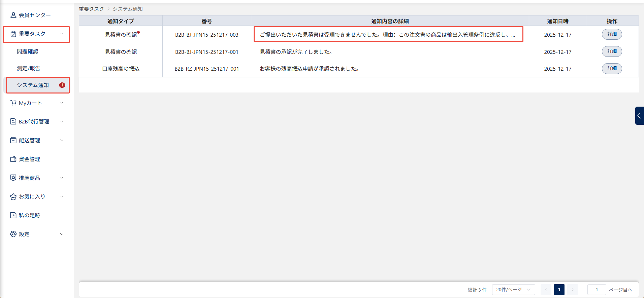The height and width of the screenshot is (298, 644).
Task: Expand the お気に入り chevron
Action: coord(62,196)
